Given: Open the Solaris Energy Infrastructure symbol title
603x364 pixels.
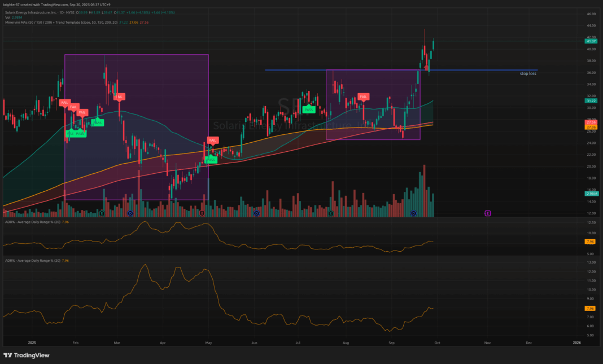Looking at the screenshot, I should [x=34, y=13].
